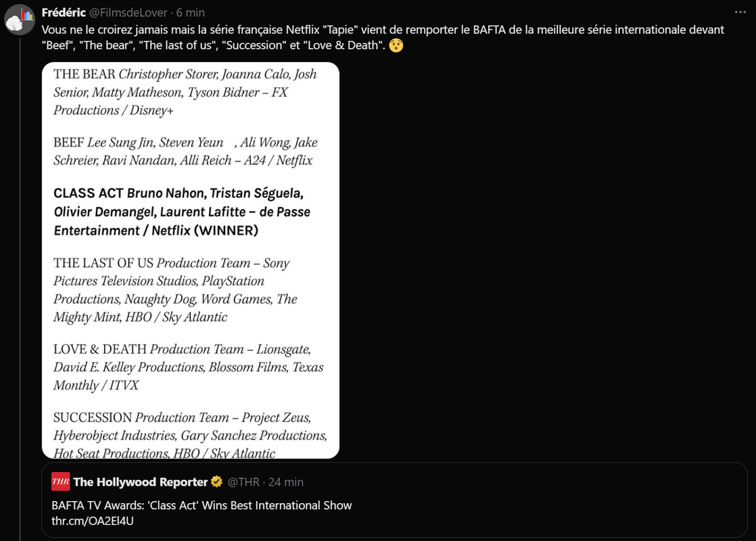Click the French tweet text about "Tapie"
Image resolution: width=756 pixels, height=541 pixels.
(383, 37)
